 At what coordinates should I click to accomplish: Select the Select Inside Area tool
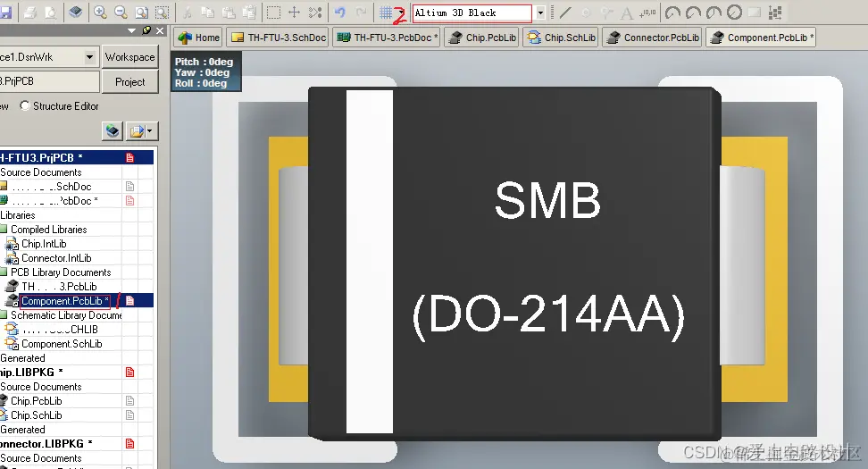coord(273,13)
